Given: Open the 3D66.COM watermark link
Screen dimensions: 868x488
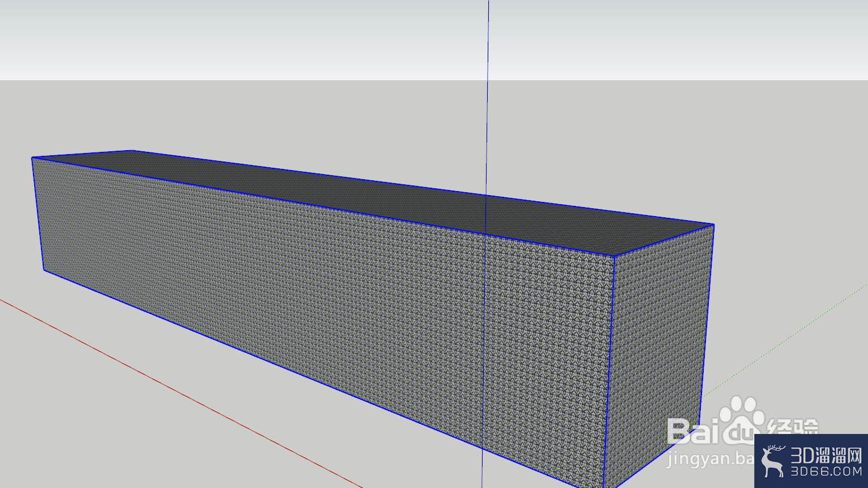Looking at the screenshot, I should [826, 471].
